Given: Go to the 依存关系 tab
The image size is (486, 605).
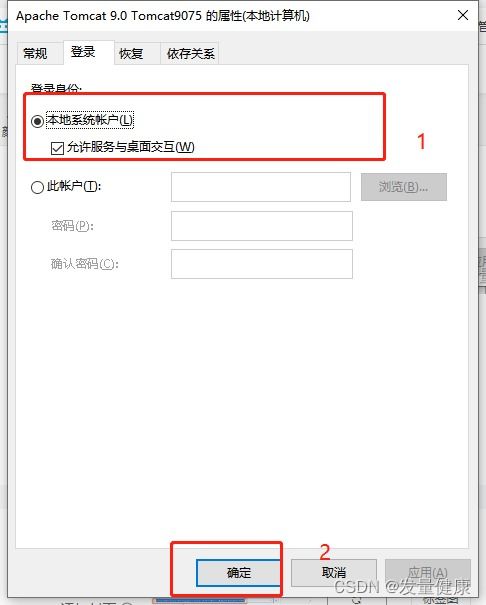Looking at the screenshot, I should pos(191,53).
